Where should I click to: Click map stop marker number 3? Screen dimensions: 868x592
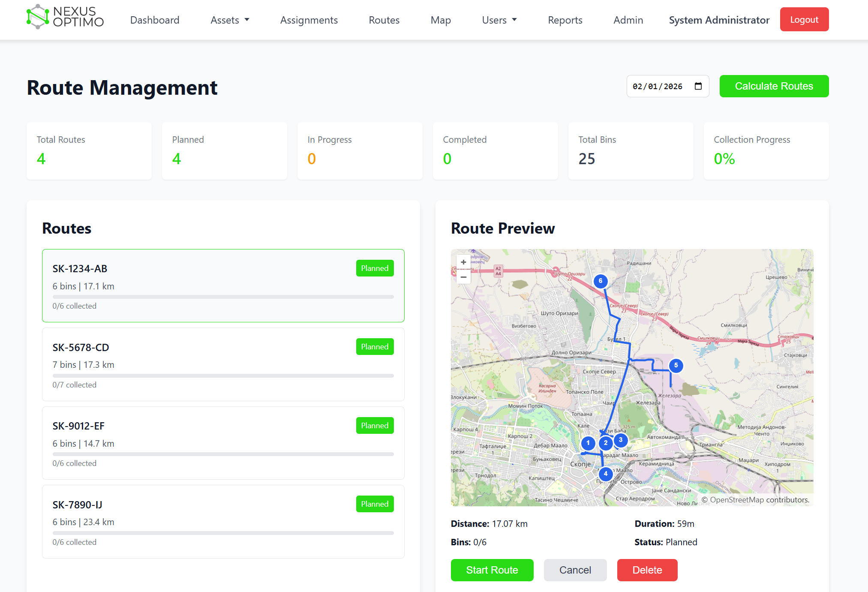coord(621,440)
